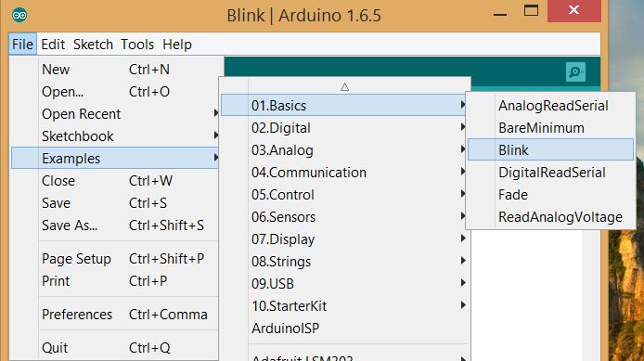Minimize the Arduino window
The width and height of the screenshot is (644, 361).
point(500,14)
